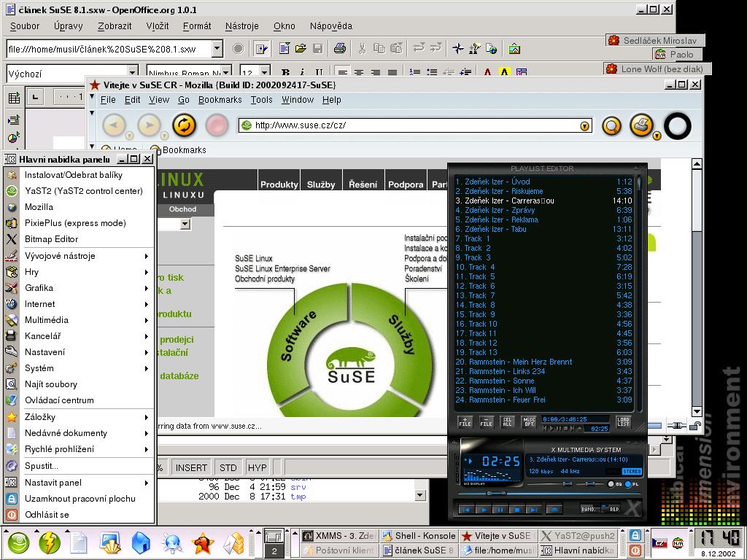
Task: Select YaST2 control center menu entry
Action: [x=80, y=191]
